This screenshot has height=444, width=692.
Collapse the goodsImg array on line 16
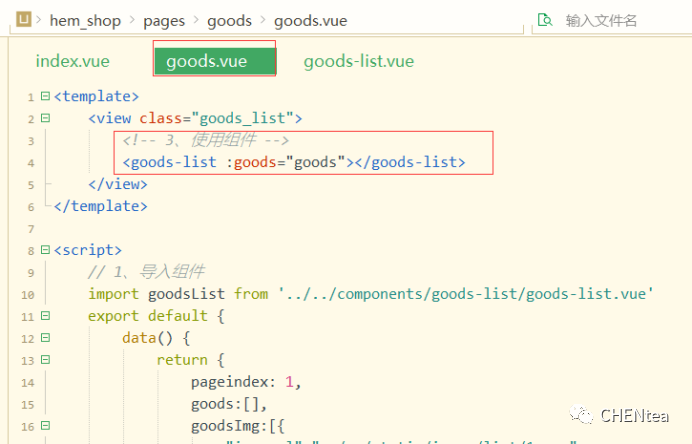(45, 426)
